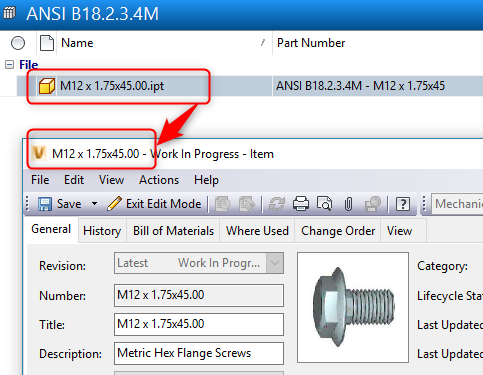Viewport: 483px width, 375px height.
Task: Click the Category label
Action: click(x=442, y=266)
